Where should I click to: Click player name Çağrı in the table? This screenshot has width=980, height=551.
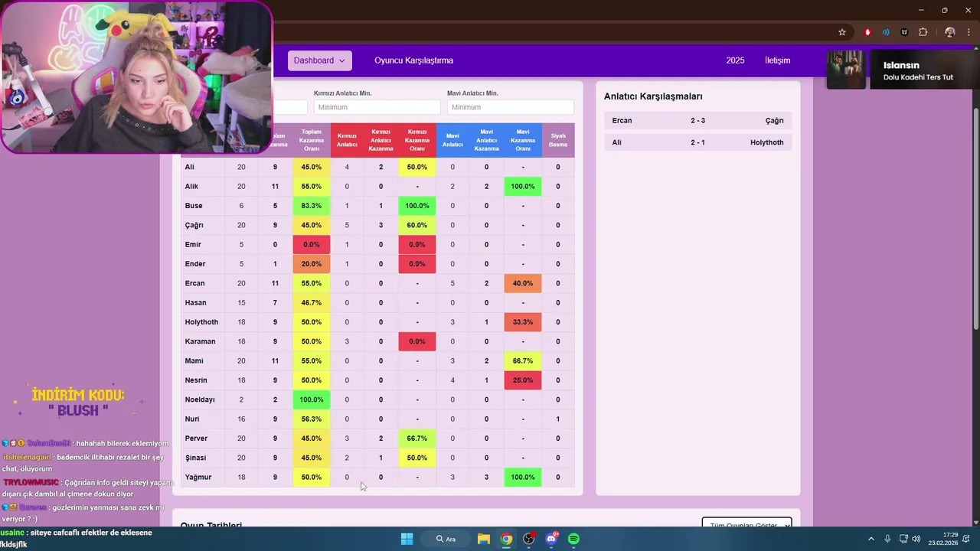(194, 225)
